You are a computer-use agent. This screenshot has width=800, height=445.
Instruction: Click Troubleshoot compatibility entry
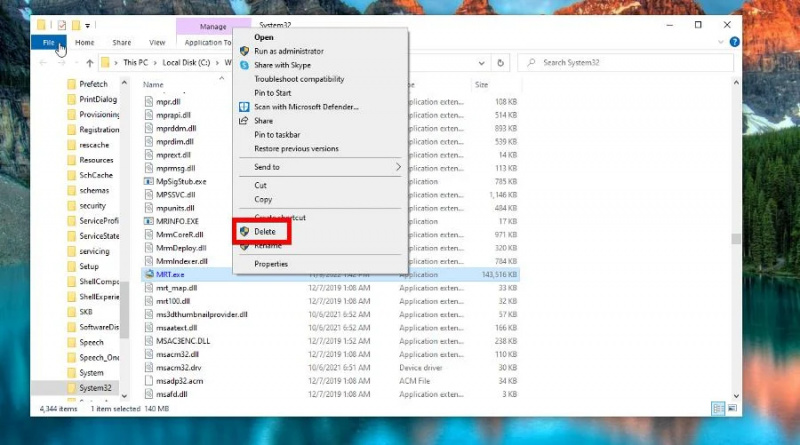pos(299,79)
